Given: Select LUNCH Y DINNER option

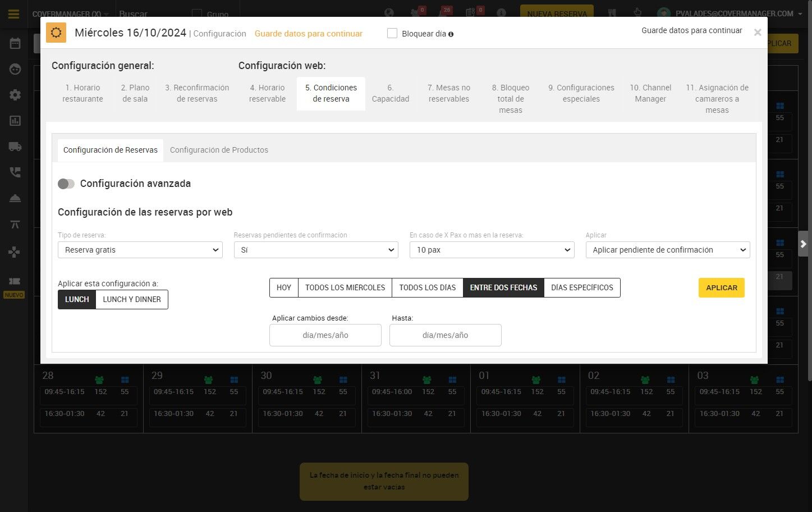Looking at the screenshot, I should tap(132, 299).
